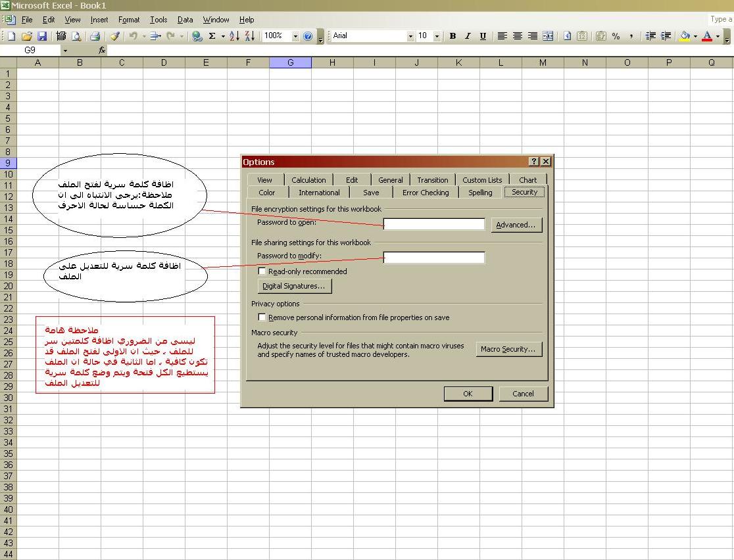Expand formatting toolbar options overflow arrow
734x560 pixels.
pos(727,36)
